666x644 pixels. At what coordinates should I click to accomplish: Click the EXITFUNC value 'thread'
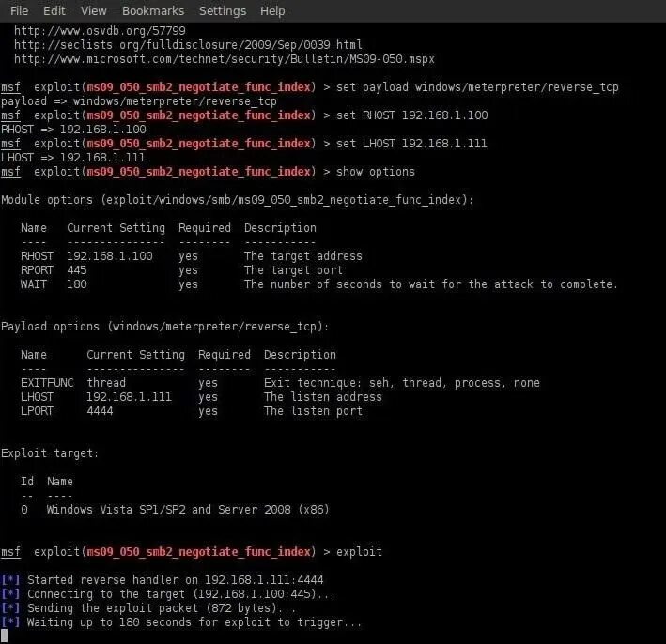[x=106, y=382]
